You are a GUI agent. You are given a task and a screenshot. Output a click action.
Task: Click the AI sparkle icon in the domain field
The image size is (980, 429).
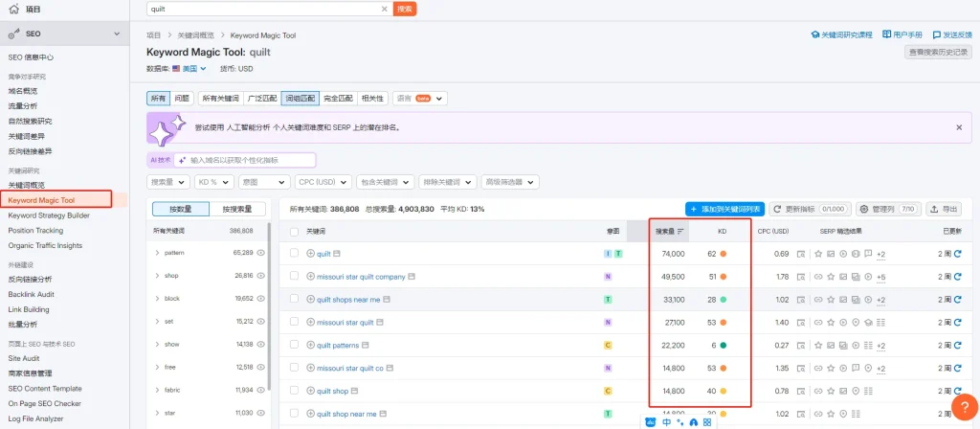pyautogui.click(x=183, y=160)
